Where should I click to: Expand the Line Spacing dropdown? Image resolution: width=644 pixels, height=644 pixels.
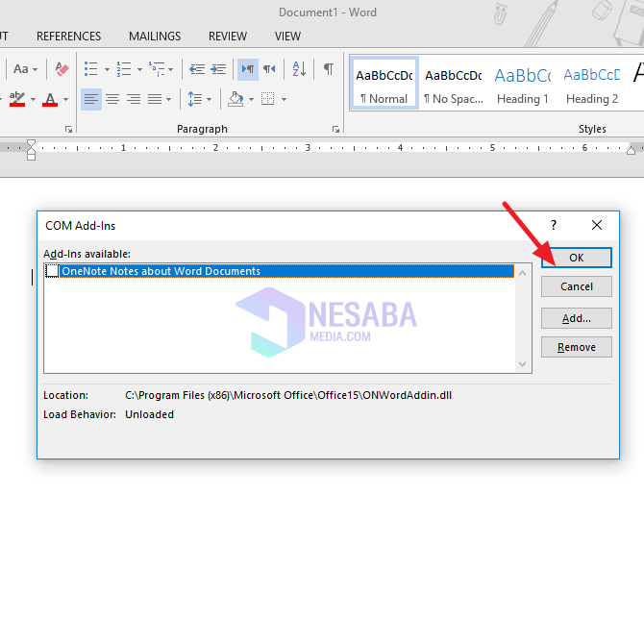[209, 99]
